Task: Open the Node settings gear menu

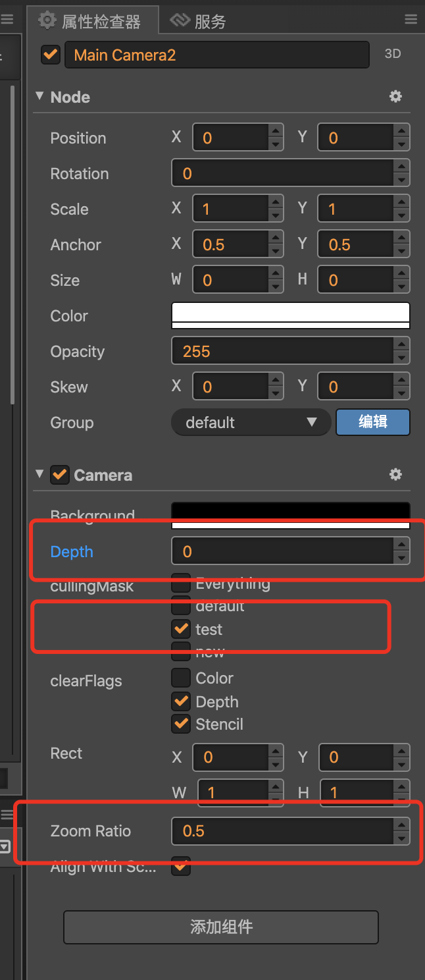Action: pyautogui.click(x=395, y=97)
